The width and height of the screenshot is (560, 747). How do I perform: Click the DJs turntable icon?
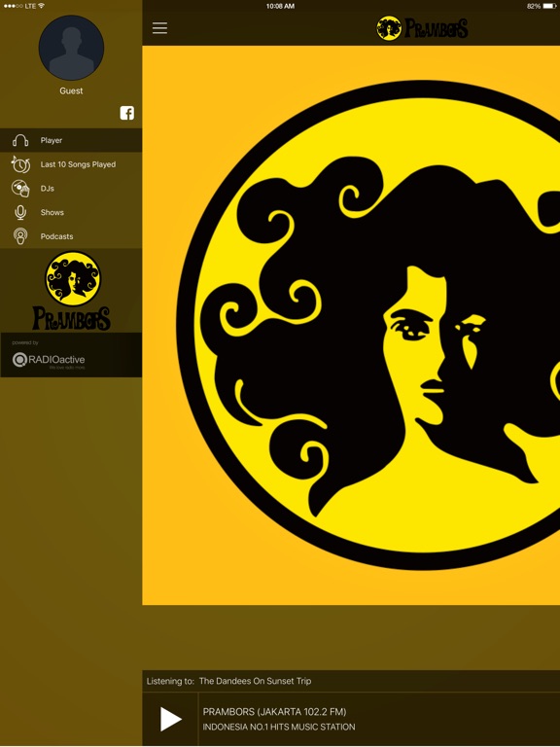(x=20, y=188)
